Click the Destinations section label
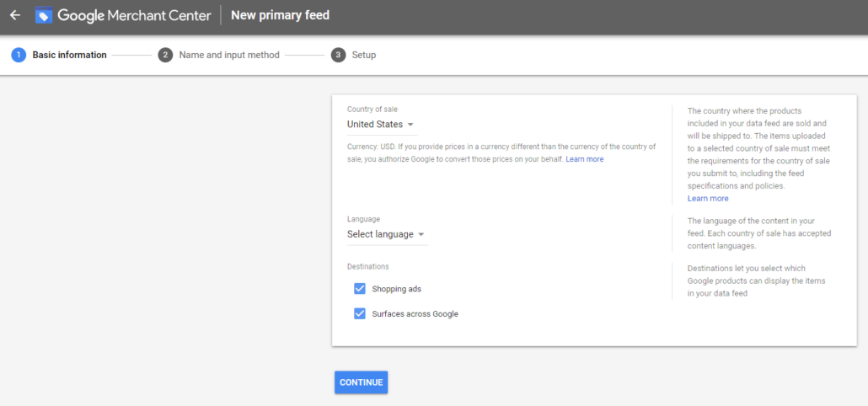Viewport: 868px width, 406px height. click(x=368, y=267)
